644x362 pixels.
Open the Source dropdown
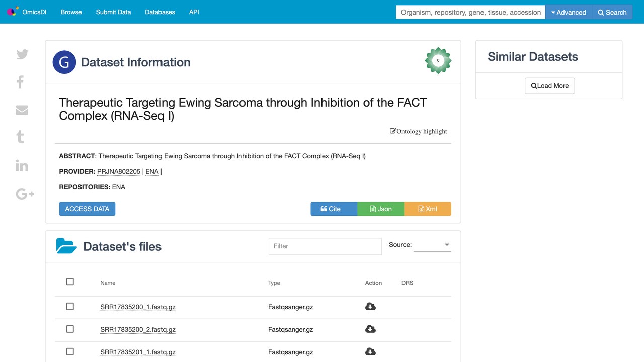[432, 245]
